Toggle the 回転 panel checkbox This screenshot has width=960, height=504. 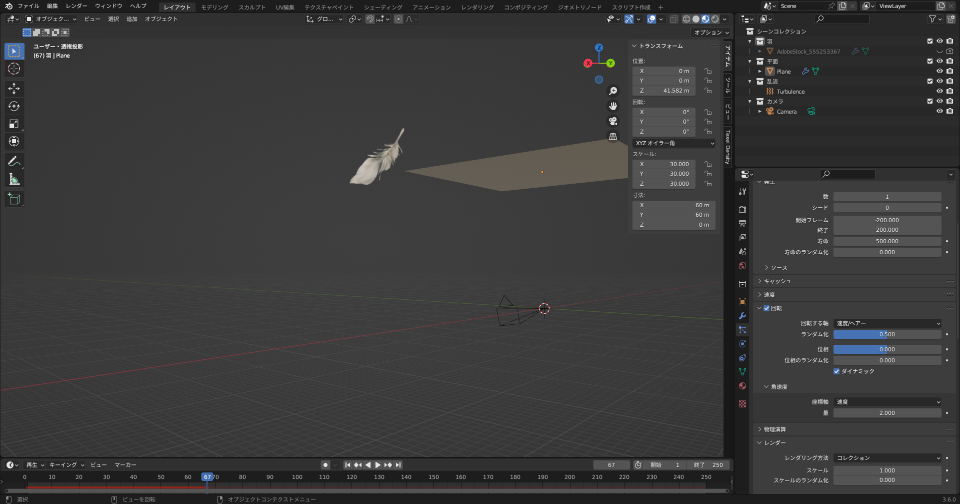tap(767, 308)
